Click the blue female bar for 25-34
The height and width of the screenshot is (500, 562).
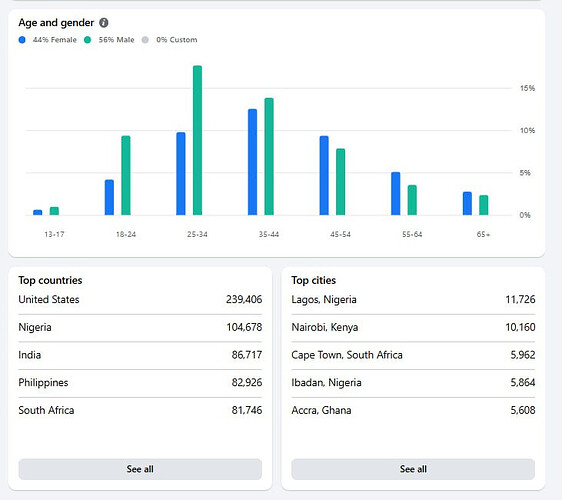[x=181, y=173]
